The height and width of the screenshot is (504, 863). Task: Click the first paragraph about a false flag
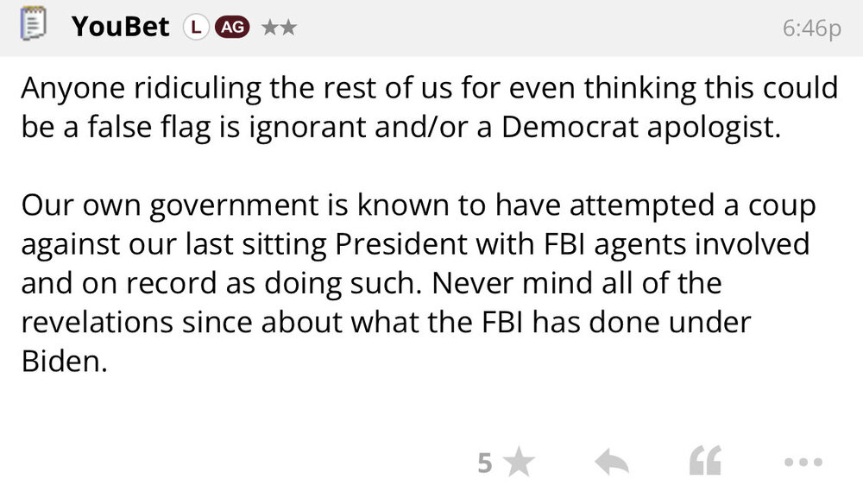click(x=429, y=107)
